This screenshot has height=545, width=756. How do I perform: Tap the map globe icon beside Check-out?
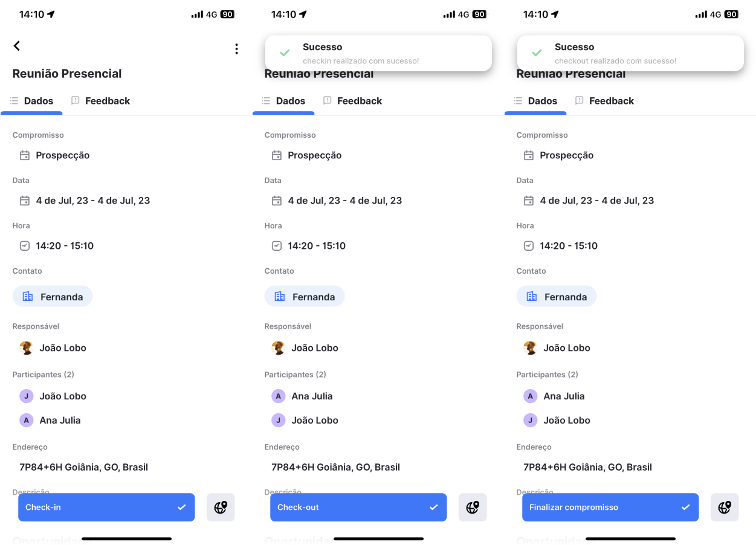click(473, 508)
